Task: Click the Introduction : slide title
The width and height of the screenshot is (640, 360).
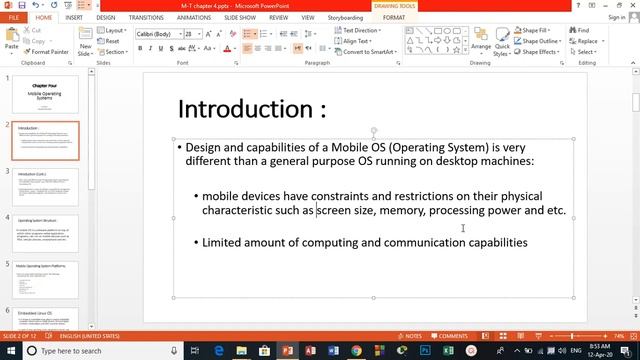Action: point(252,109)
